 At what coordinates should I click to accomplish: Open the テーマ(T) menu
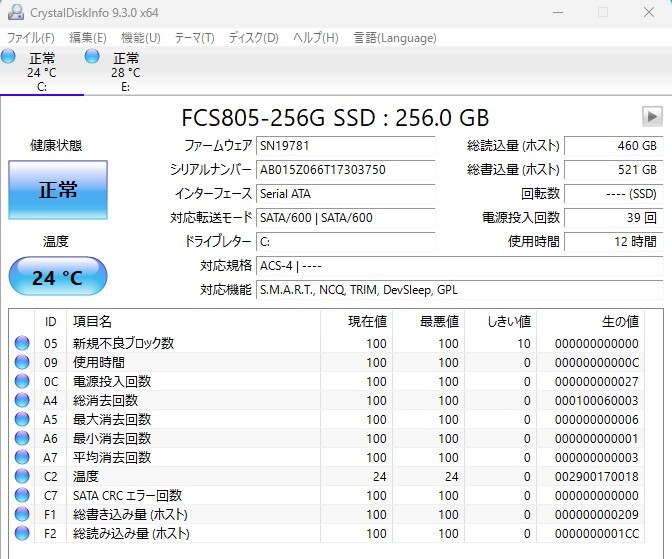tap(194, 38)
